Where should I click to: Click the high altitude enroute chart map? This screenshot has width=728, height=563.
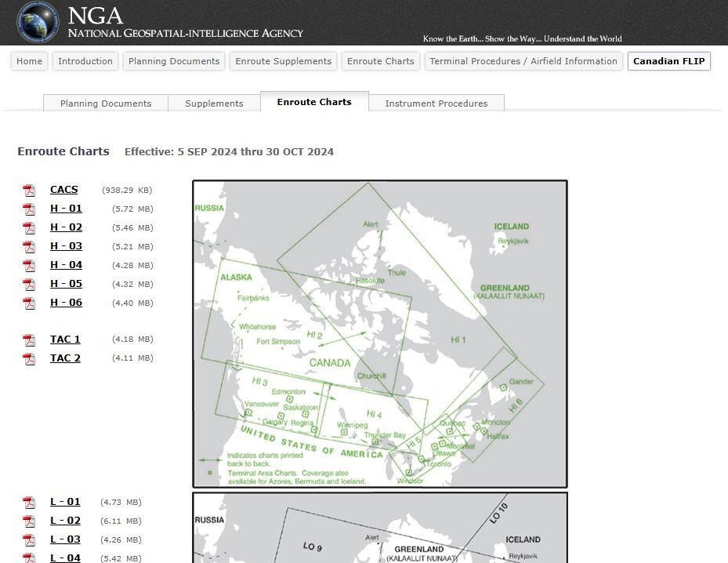pyautogui.click(x=380, y=334)
